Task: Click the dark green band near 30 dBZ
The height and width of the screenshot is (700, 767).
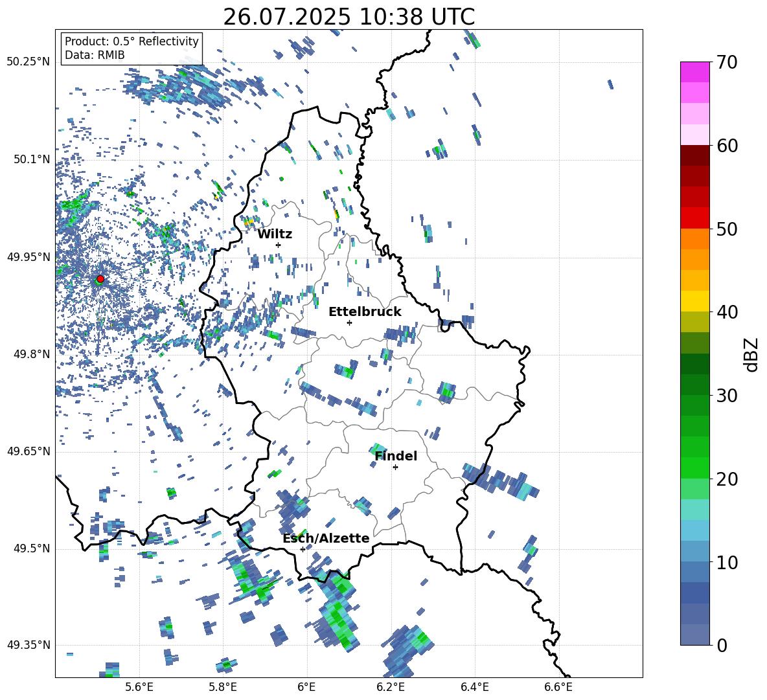Action: [694, 385]
